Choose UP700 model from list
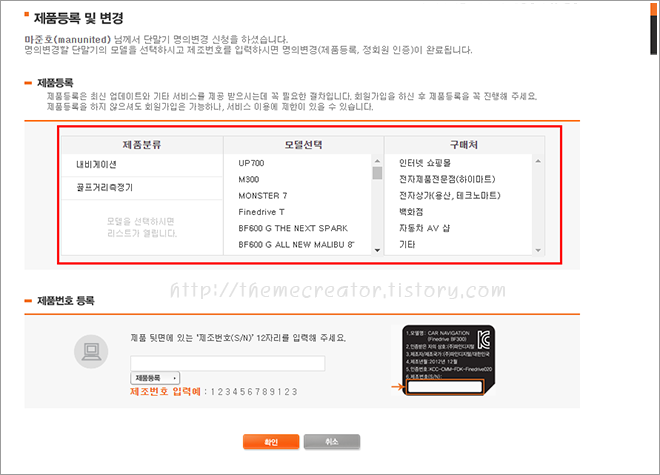 [251, 163]
